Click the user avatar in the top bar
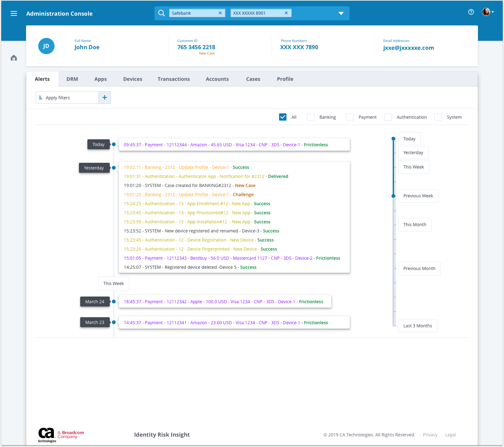The height and width of the screenshot is (447, 504). point(486,12)
